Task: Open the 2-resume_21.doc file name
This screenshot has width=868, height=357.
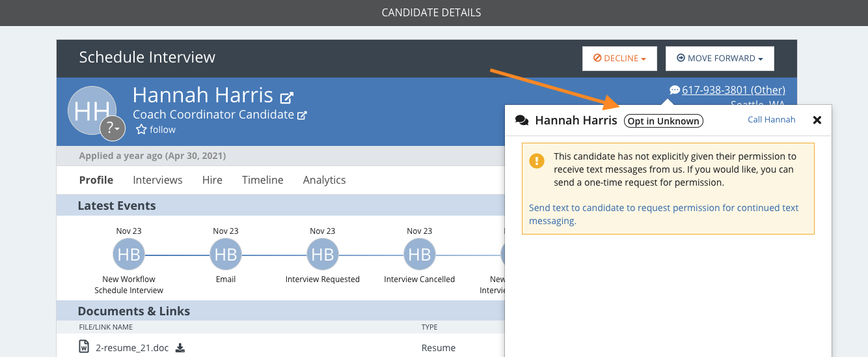Action: pyautogui.click(x=132, y=348)
